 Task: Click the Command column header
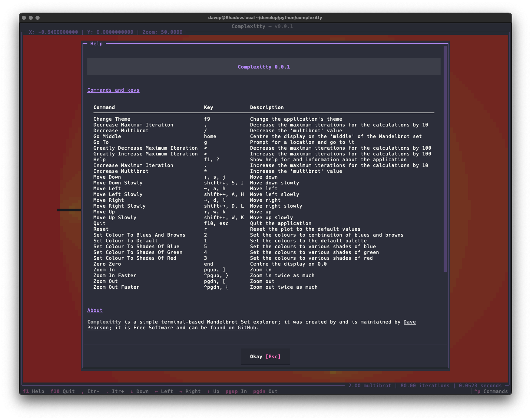click(x=104, y=107)
